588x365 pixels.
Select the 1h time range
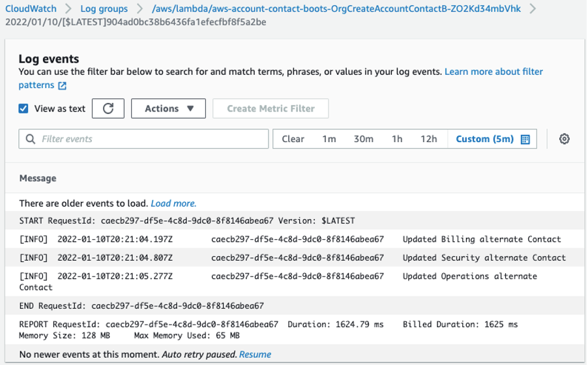[397, 139]
